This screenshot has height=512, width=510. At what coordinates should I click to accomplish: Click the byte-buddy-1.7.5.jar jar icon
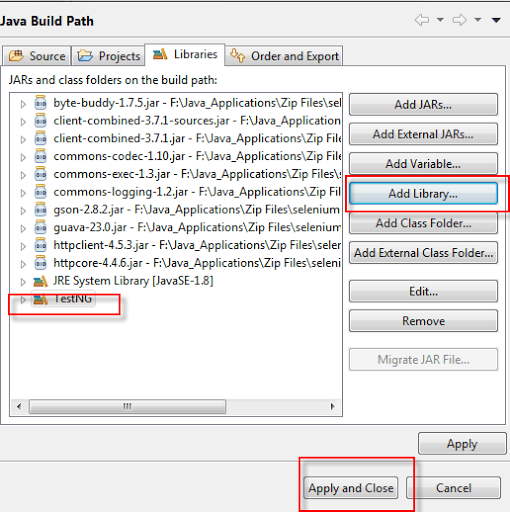click(x=41, y=103)
